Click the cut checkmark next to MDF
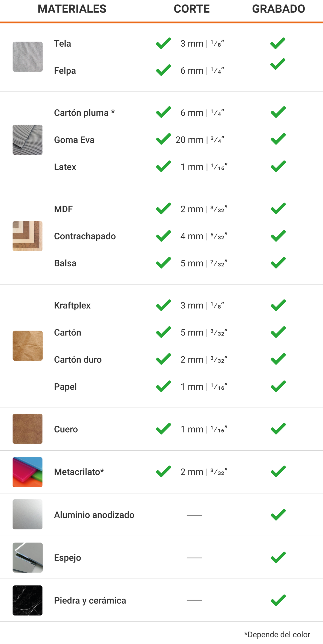Screen dimensions: 323x644 [x=163, y=208]
